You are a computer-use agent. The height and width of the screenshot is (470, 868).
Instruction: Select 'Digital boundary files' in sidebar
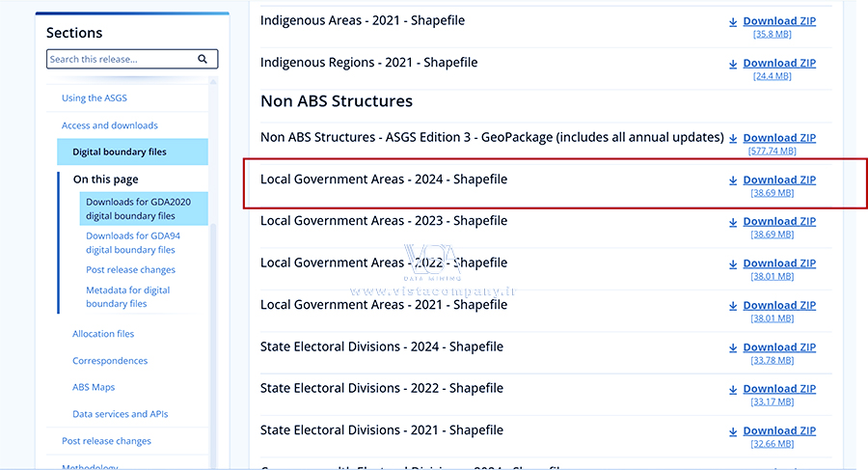coord(120,152)
